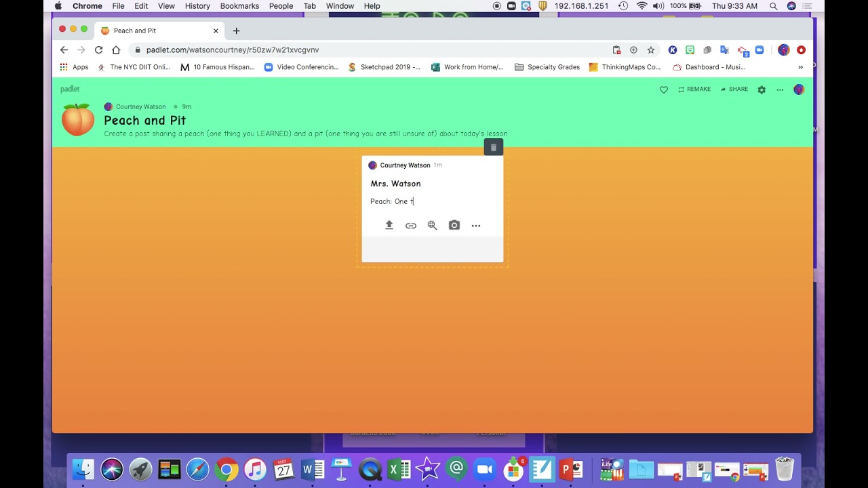Open Excel from the dock
Viewport: 868px width, 488px height.
[399, 469]
